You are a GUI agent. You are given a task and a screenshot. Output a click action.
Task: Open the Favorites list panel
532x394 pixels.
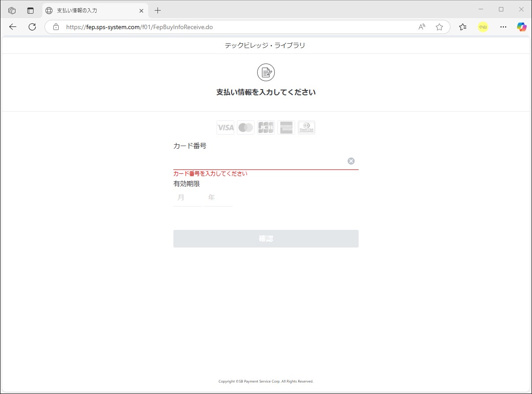click(x=463, y=27)
